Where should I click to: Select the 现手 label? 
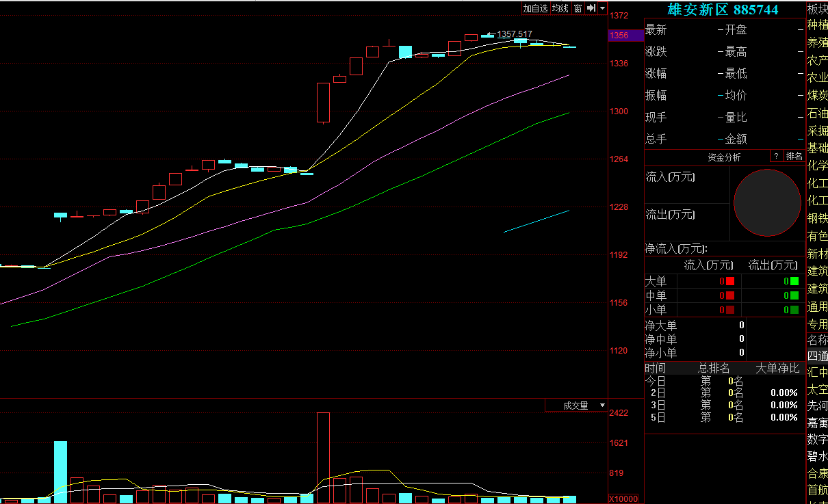point(656,118)
